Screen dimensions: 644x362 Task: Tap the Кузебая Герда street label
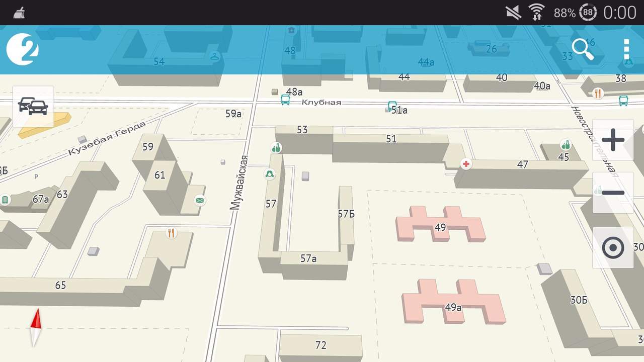coord(107,138)
